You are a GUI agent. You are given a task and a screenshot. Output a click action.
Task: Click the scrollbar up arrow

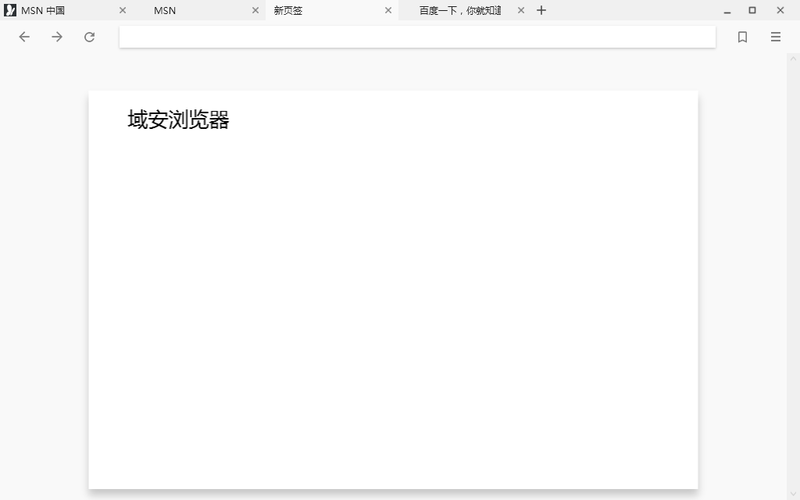(x=793, y=59)
